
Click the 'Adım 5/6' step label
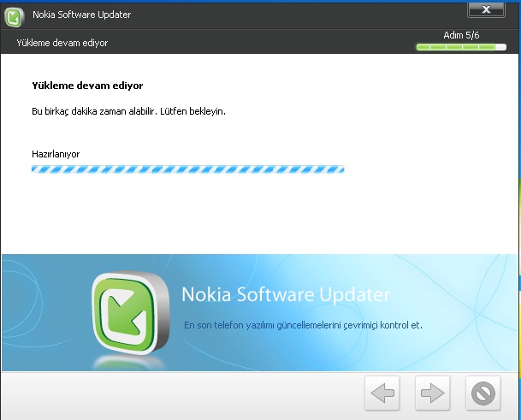(x=461, y=35)
